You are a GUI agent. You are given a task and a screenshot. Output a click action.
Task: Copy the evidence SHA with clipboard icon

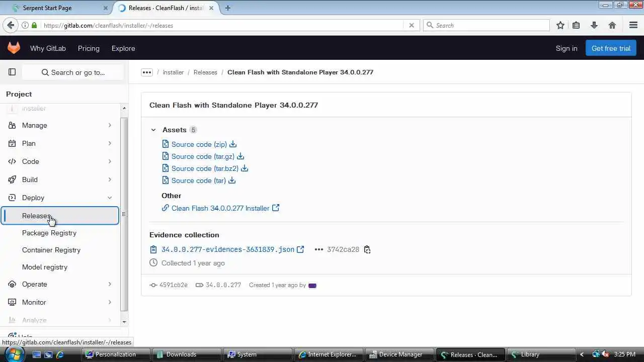pyautogui.click(x=367, y=249)
